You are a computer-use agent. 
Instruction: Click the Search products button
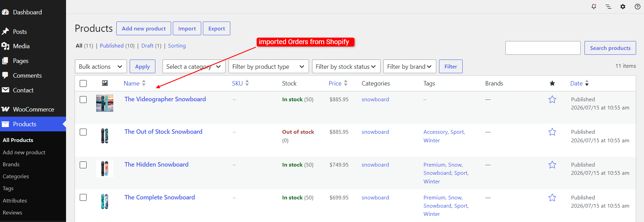(610, 48)
